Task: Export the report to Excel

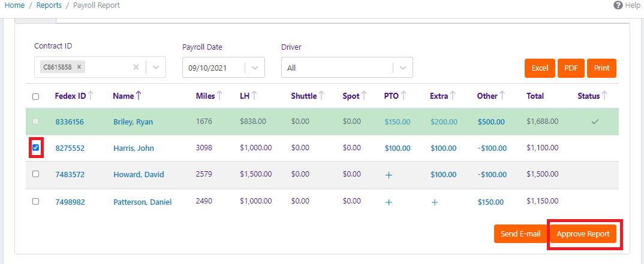Action: [x=540, y=68]
